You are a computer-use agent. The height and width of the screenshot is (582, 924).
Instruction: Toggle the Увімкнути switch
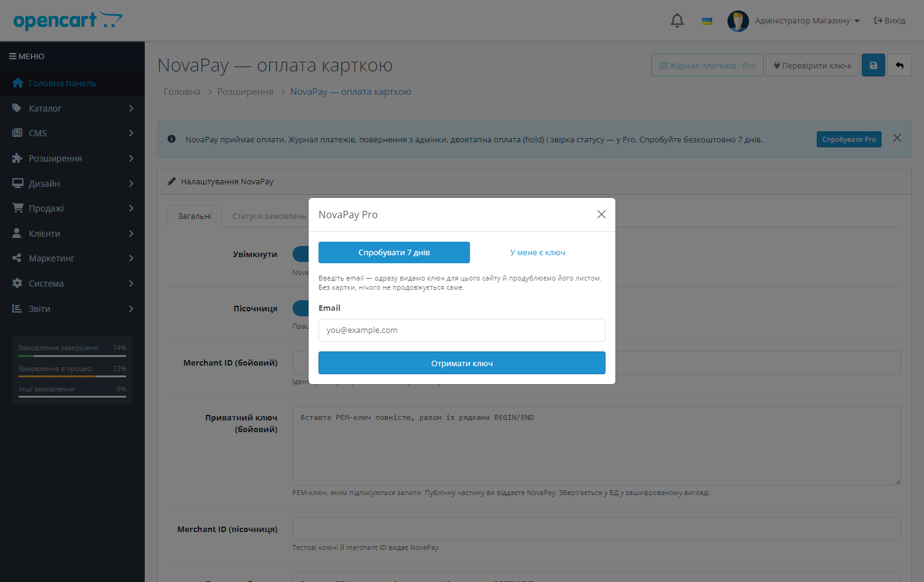301,254
